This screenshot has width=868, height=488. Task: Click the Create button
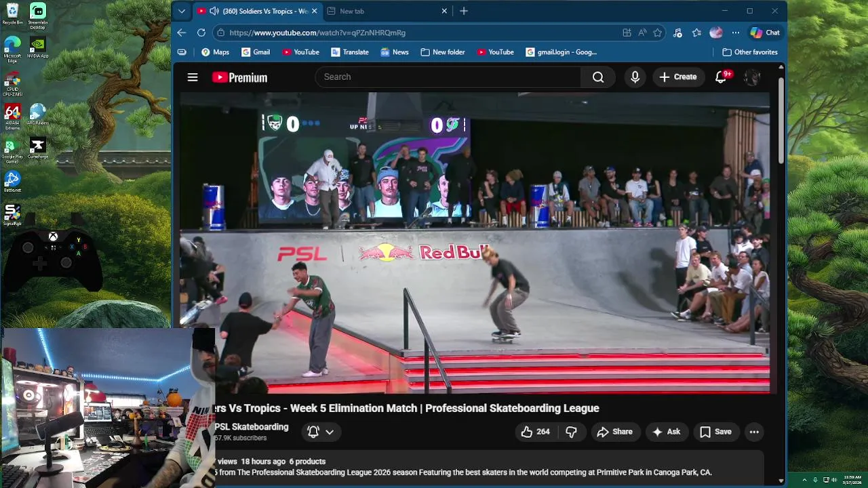[678, 77]
